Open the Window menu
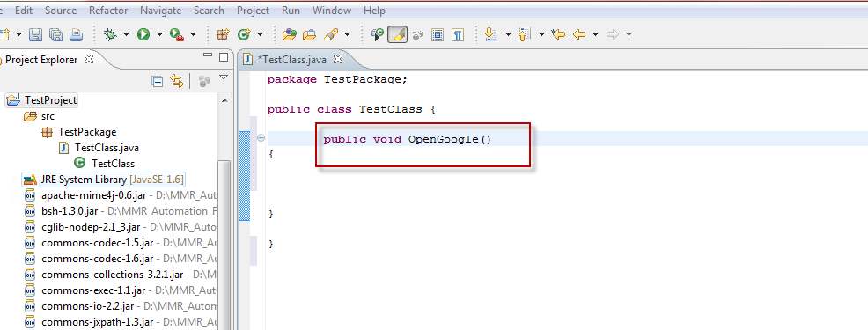Screen dimensions: 868x330 [x=332, y=11]
